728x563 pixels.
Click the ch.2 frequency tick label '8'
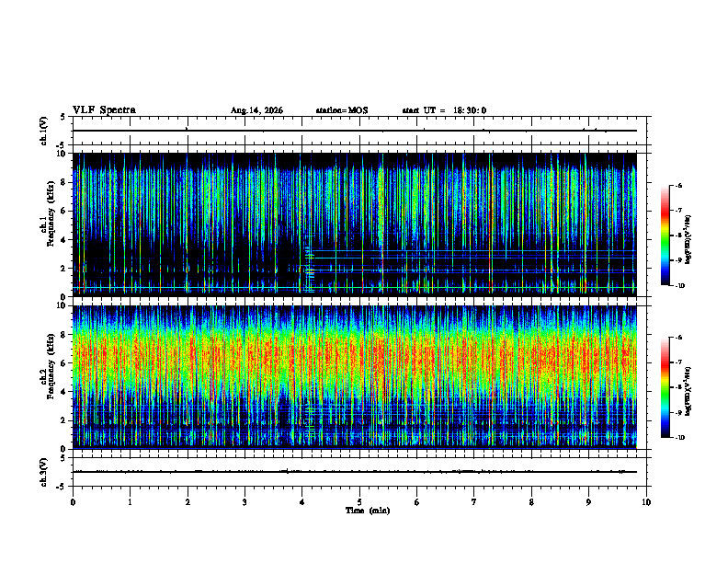click(64, 335)
